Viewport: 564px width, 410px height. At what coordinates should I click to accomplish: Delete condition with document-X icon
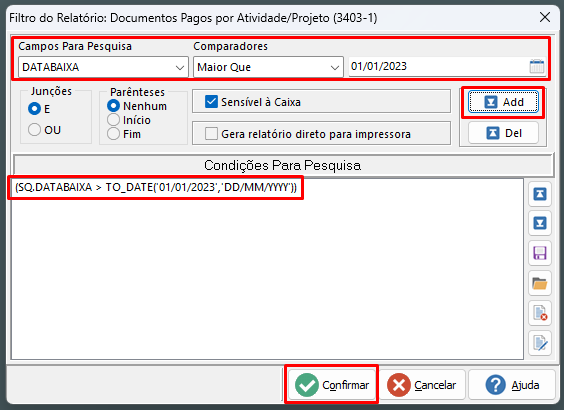click(540, 313)
